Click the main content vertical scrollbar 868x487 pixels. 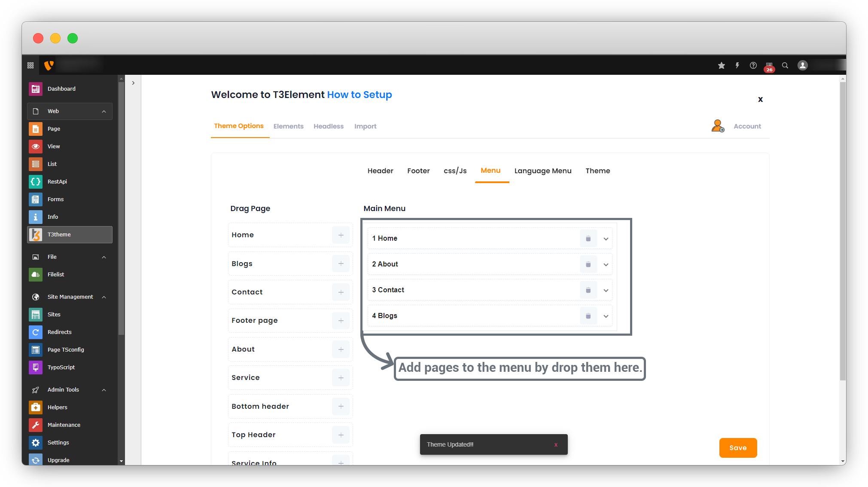[x=843, y=231]
